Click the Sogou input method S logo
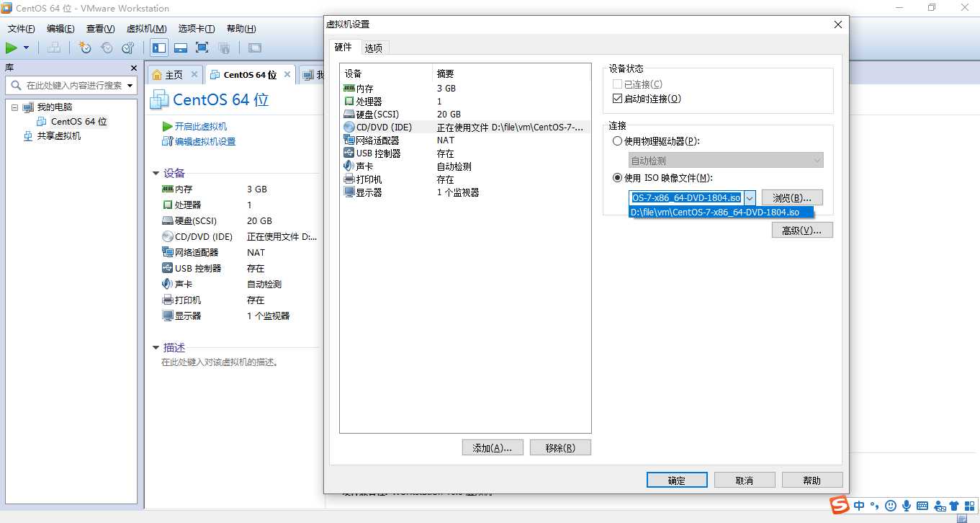This screenshot has width=980, height=523. pos(839,506)
